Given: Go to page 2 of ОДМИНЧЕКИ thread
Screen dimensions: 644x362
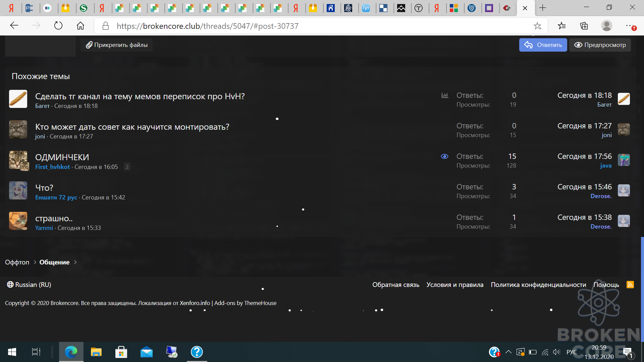Looking at the screenshot, I should 127,167.
